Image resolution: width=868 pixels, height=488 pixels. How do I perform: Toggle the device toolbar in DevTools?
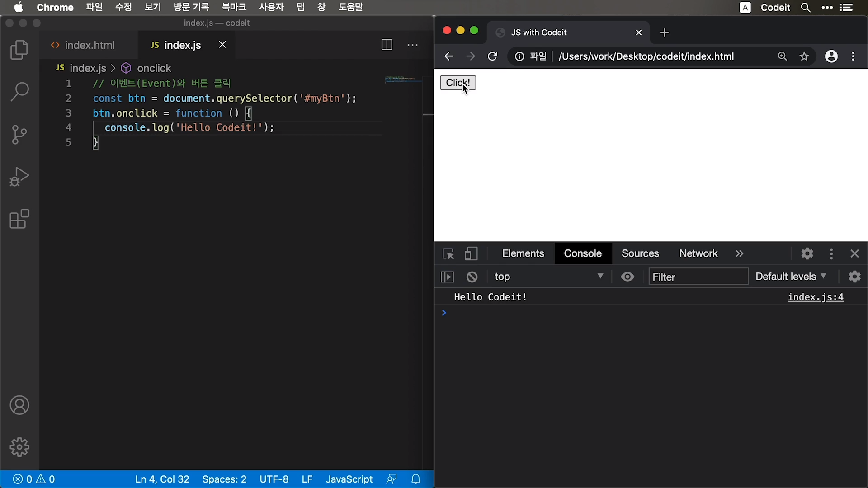tap(471, 254)
